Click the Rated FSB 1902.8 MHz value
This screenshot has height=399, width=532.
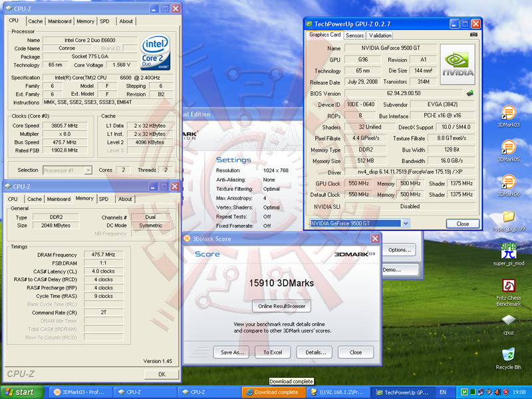[x=65, y=150]
